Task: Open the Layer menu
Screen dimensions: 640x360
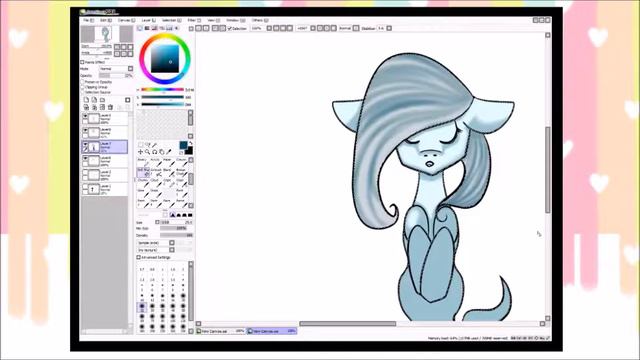Action: point(148,20)
